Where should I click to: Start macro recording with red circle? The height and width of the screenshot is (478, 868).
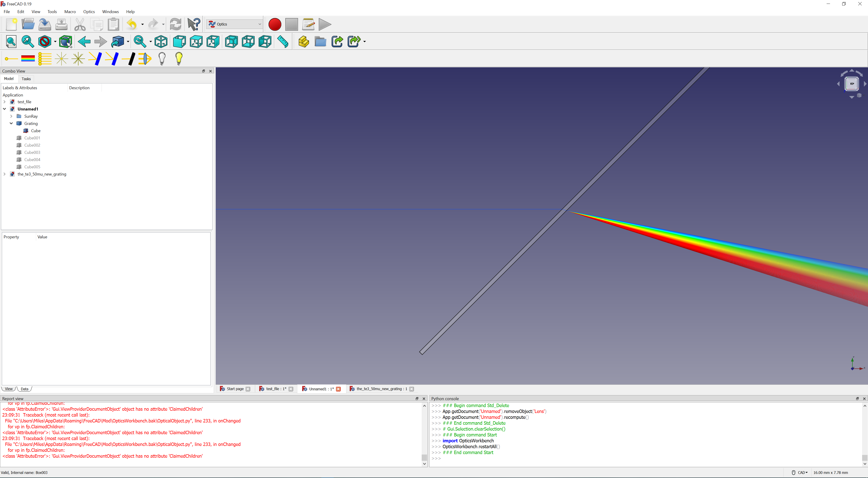(x=275, y=24)
